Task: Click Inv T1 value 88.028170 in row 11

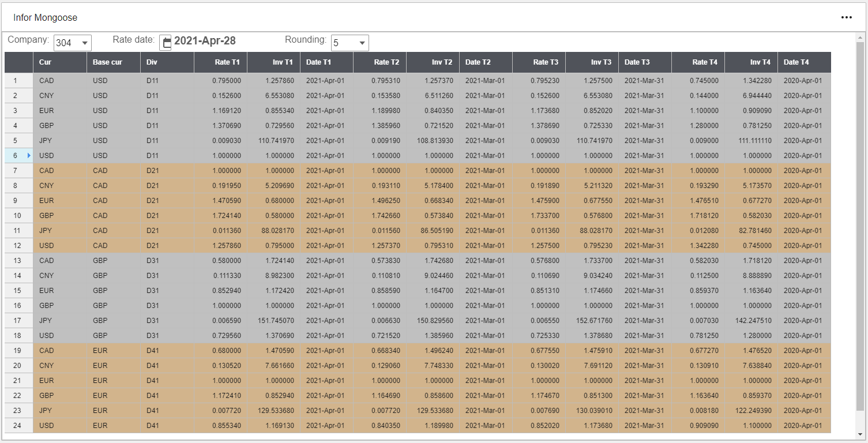Action: click(274, 230)
